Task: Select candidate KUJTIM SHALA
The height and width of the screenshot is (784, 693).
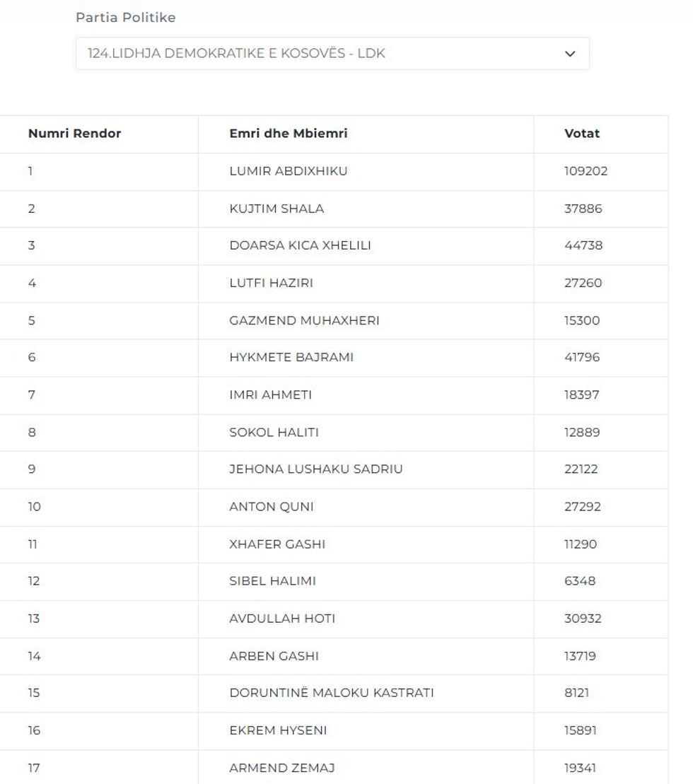Action: tap(276, 209)
